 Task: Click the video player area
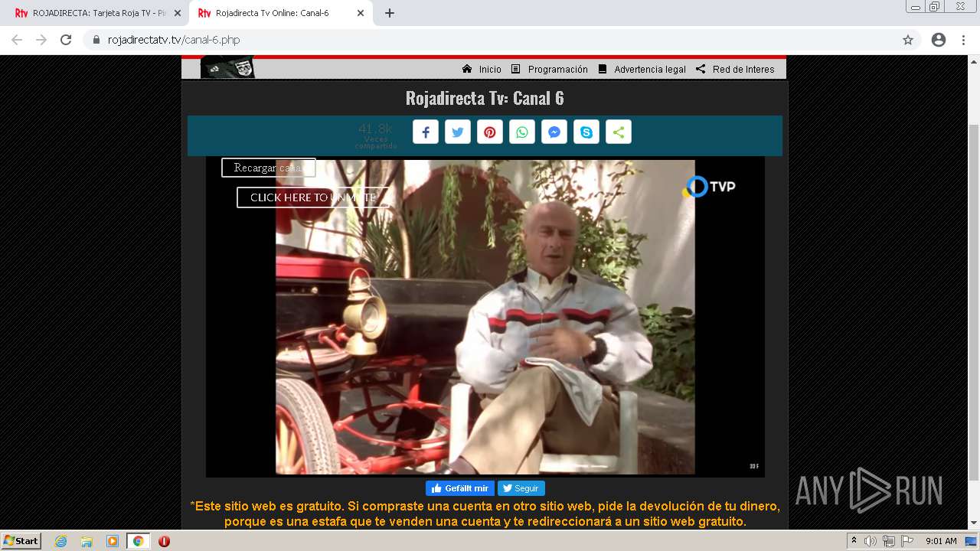click(485, 317)
